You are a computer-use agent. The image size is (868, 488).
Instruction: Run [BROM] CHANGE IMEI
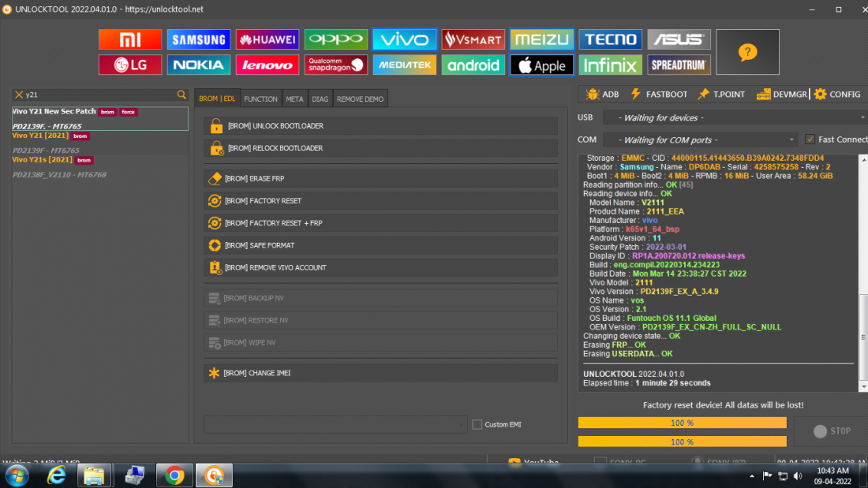point(381,373)
